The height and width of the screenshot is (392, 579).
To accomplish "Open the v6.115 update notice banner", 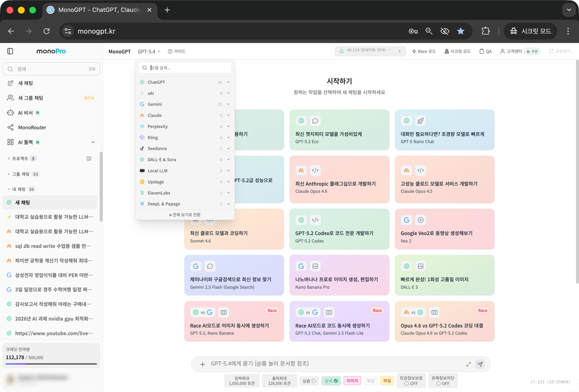I will click(x=371, y=51).
